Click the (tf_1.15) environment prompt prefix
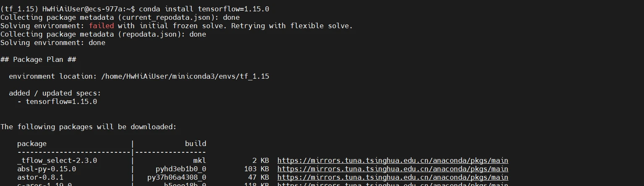This screenshot has height=186, width=644. [19, 9]
